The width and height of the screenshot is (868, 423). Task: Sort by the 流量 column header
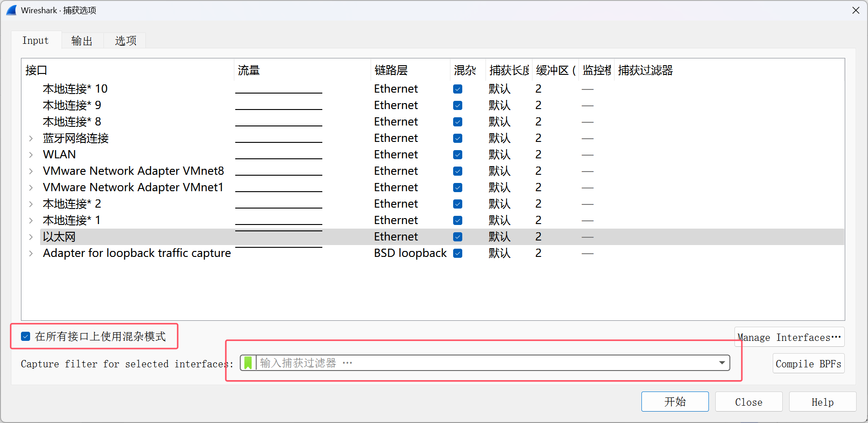(x=302, y=70)
